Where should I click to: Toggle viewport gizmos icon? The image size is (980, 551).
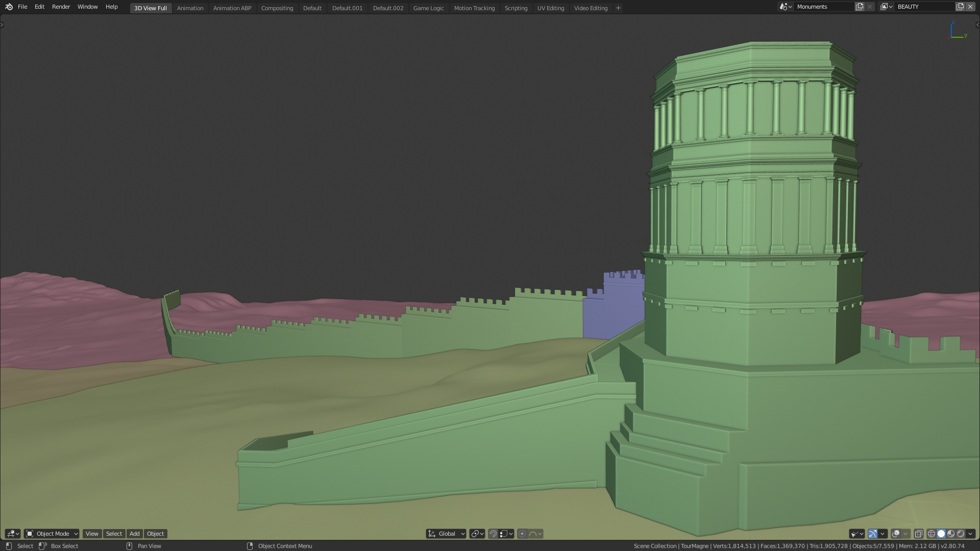(873, 534)
